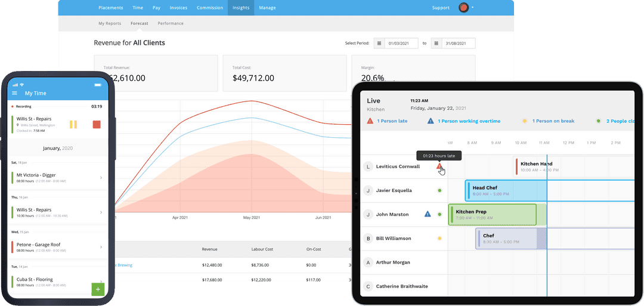Screen dimensions: 644x306
Task: Click Javier Esquella's green status dot
Action: click(x=439, y=191)
